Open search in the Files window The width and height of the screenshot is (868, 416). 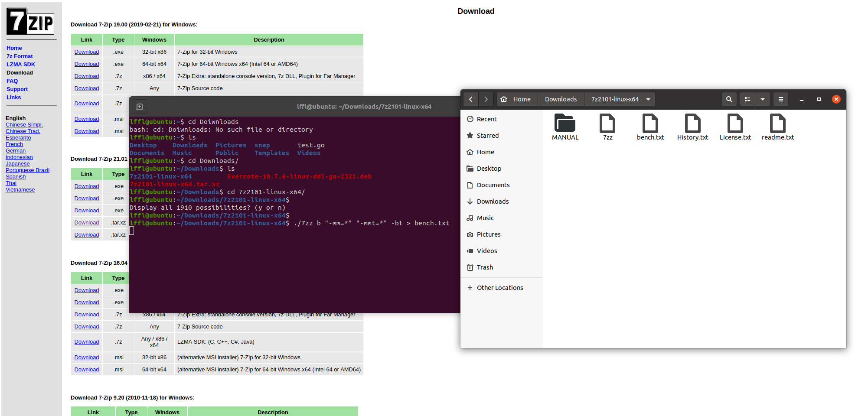tap(729, 99)
